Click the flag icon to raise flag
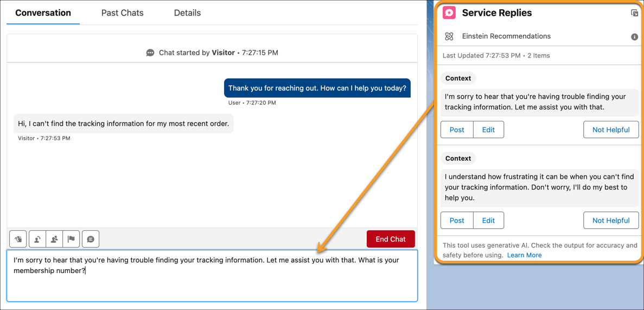This screenshot has width=644, height=310. click(x=71, y=239)
